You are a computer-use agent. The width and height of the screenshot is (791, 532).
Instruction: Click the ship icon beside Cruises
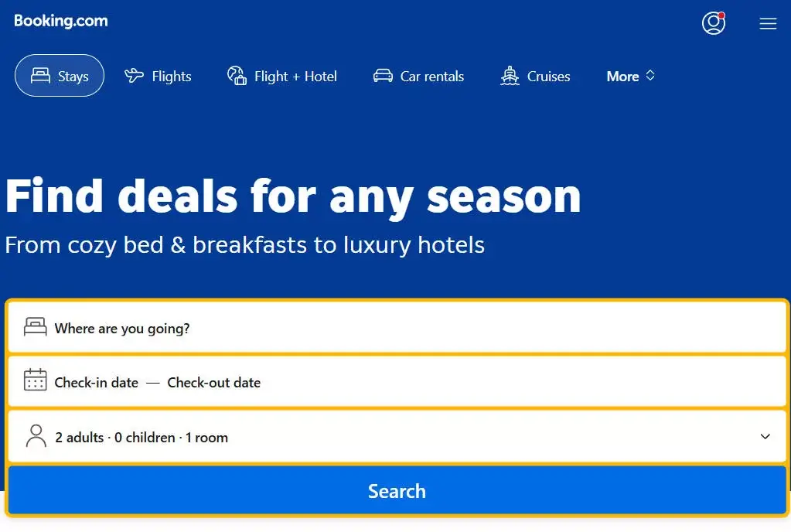[x=510, y=76]
